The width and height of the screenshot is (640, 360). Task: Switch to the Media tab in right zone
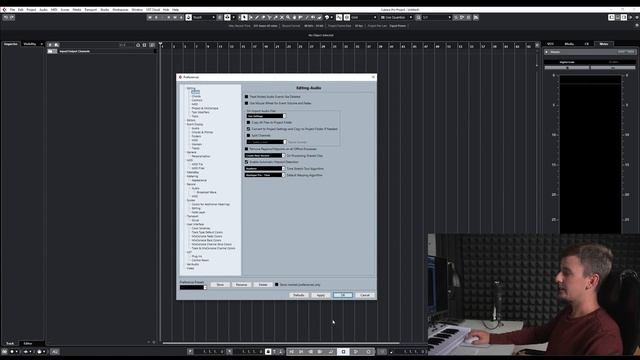tap(569, 44)
